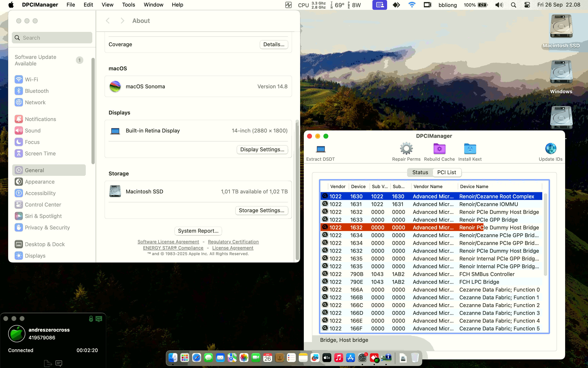This screenshot has width=588, height=368.
Task: Click the magnifier icon on Renoir/Cezanne IOMMU row
Action: click(x=325, y=204)
